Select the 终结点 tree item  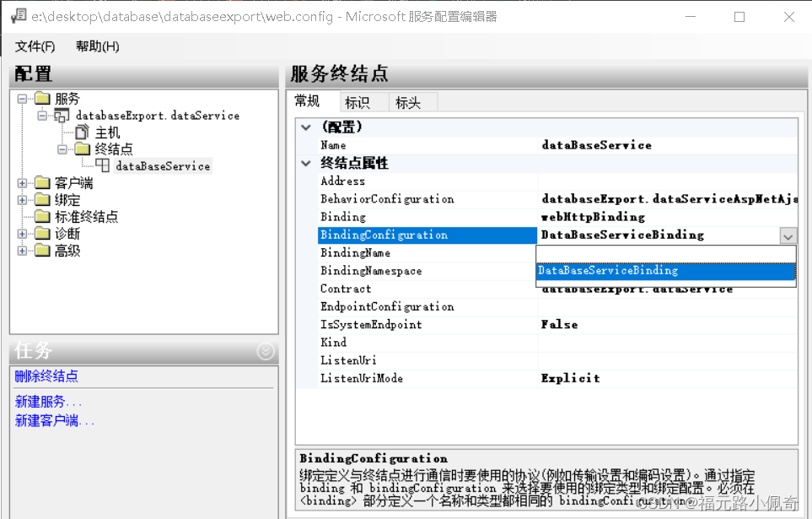(114, 149)
